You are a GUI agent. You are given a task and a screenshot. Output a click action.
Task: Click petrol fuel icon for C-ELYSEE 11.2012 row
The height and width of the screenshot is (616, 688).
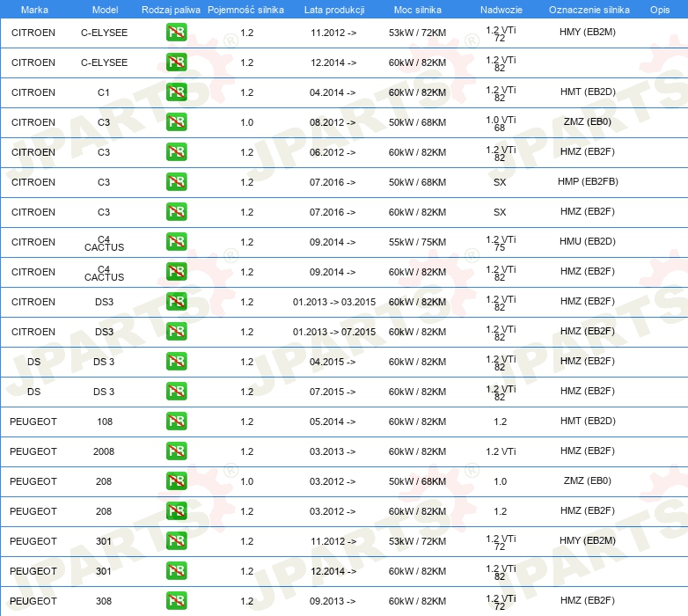(176, 33)
